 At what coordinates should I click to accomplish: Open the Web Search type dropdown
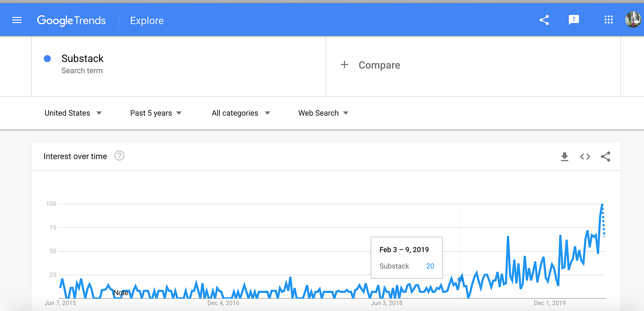pyautogui.click(x=323, y=113)
